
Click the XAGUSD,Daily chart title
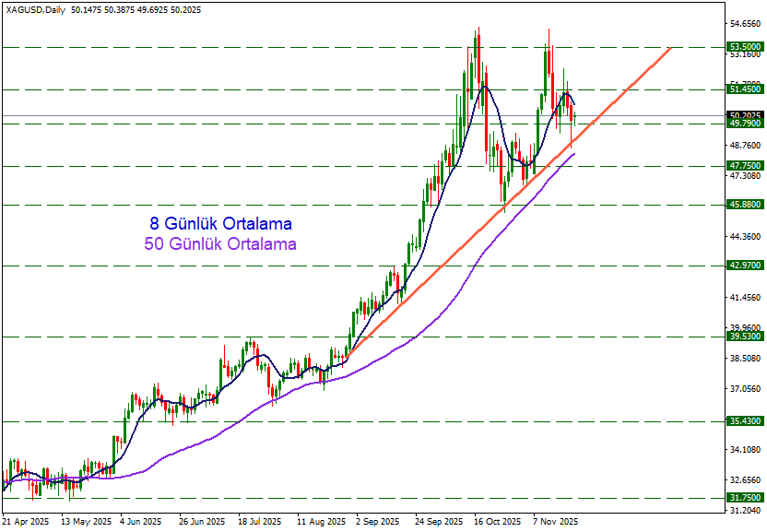(33, 9)
